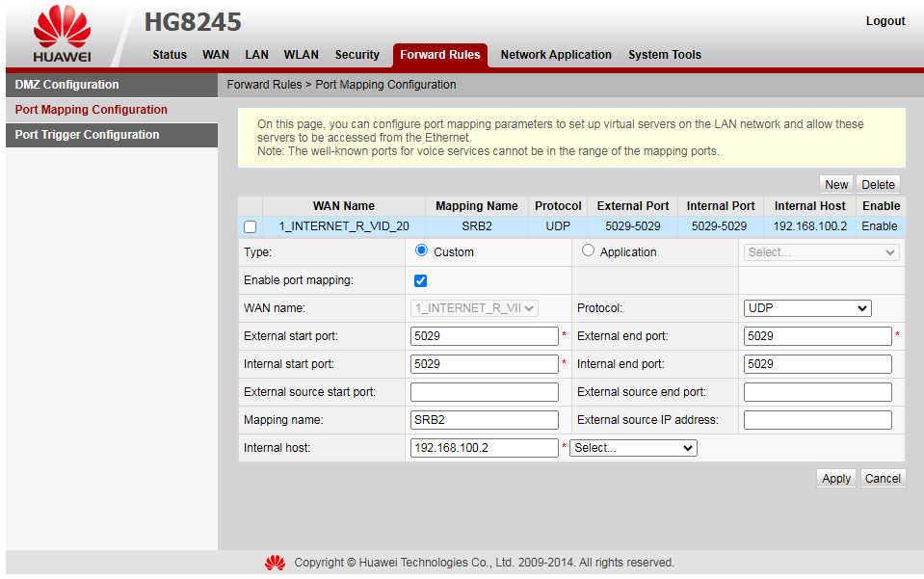The image size is (924, 579).
Task: Open the WAN tab
Action: pos(216,55)
